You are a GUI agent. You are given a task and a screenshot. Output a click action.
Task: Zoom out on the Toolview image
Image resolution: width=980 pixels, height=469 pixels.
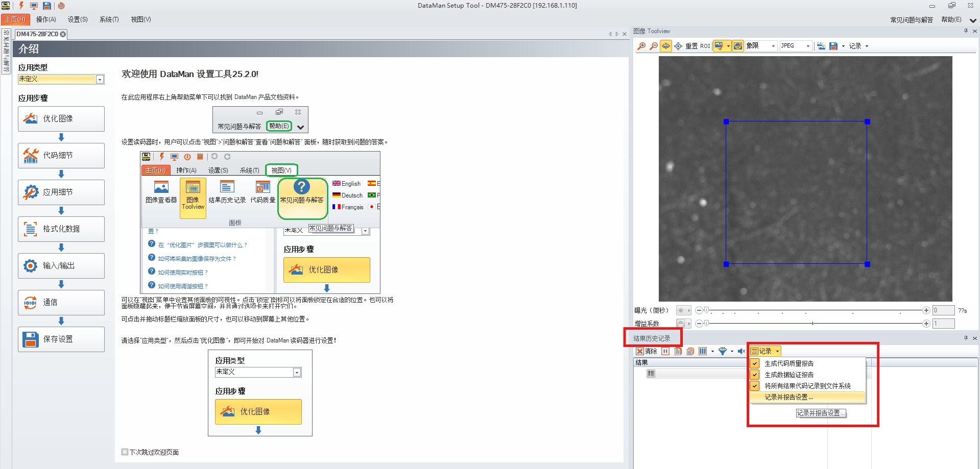654,46
